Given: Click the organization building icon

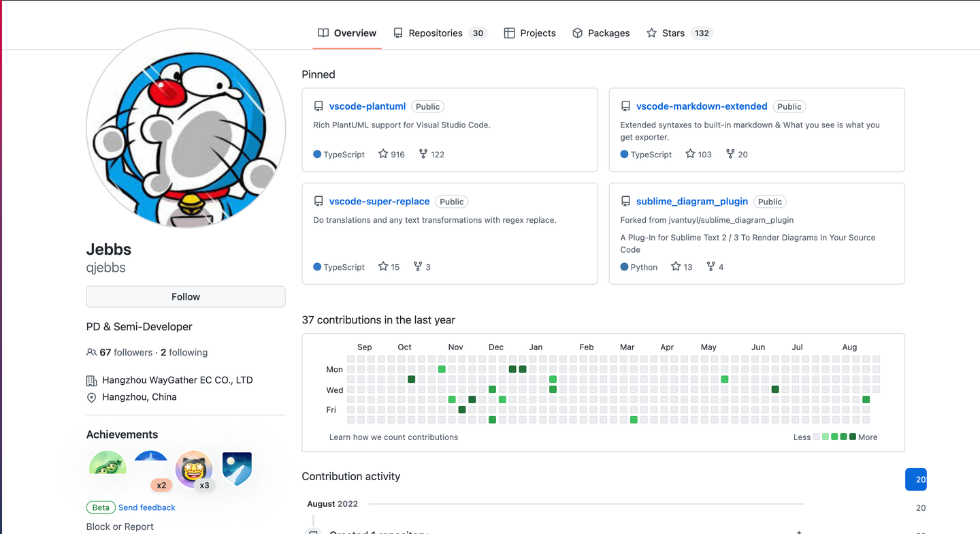Looking at the screenshot, I should tap(91, 381).
